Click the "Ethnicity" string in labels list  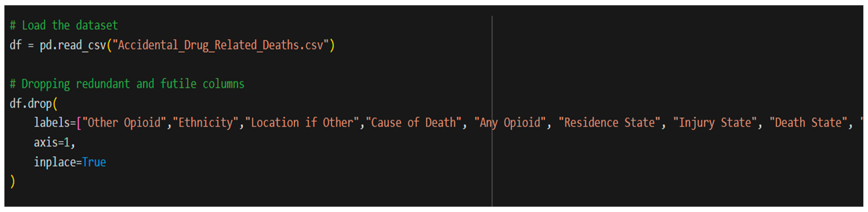pyautogui.click(x=206, y=123)
